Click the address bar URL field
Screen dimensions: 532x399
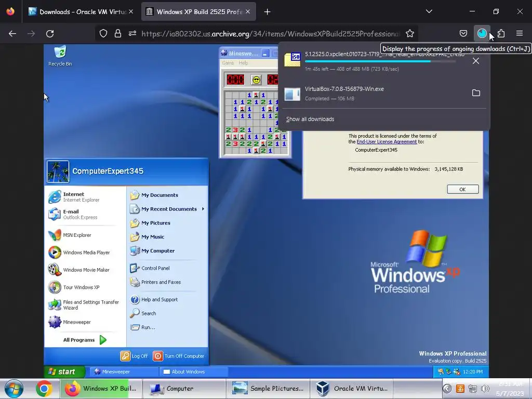click(x=270, y=34)
